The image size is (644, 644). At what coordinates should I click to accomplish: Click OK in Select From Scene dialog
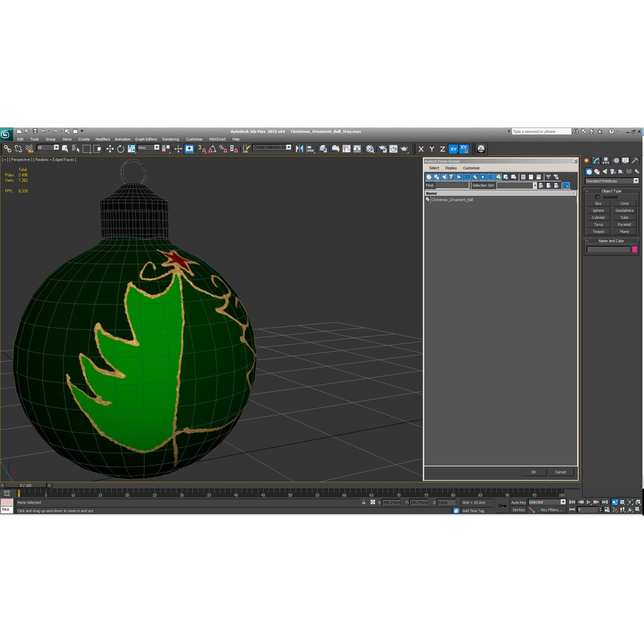pyautogui.click(x=533, y=472)
